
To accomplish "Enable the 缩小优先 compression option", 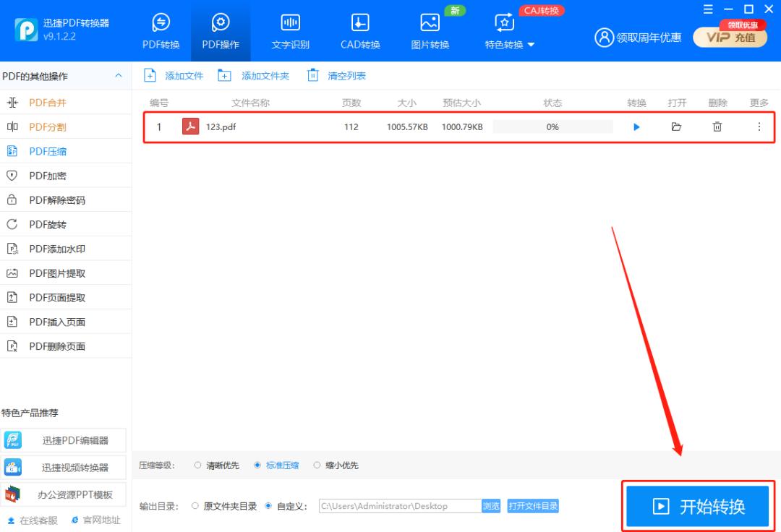I will [x=317, y=465].
